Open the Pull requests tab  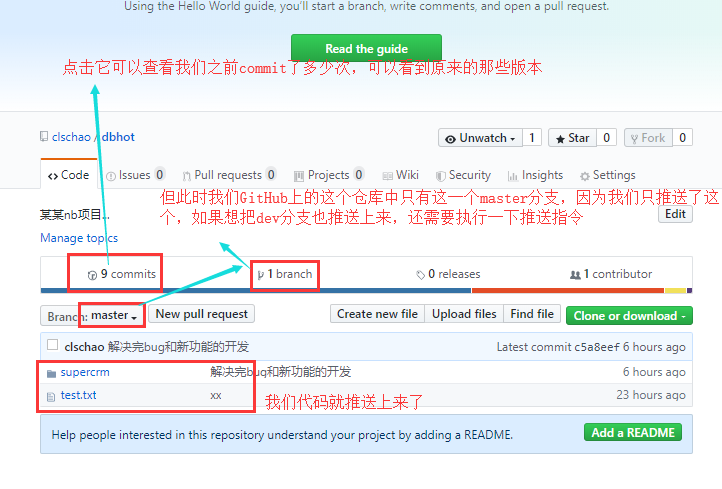point(229,175)
